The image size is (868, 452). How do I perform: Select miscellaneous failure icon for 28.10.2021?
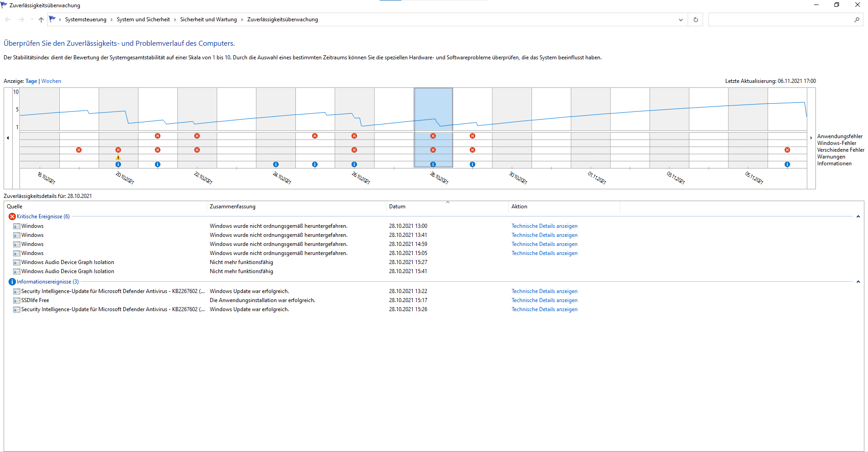point(433,150)
